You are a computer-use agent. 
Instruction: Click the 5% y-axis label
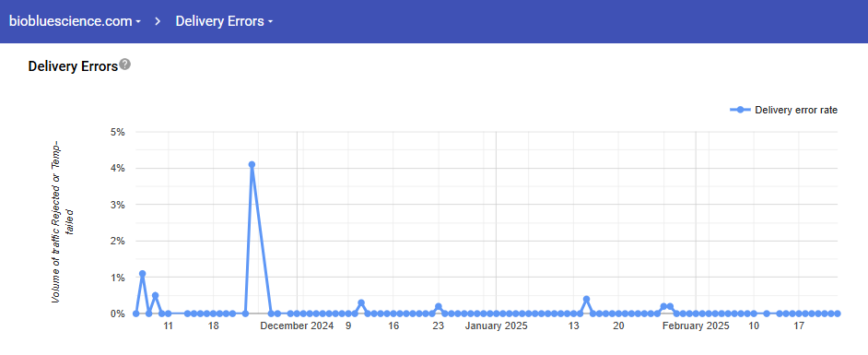tap(119, 132)
